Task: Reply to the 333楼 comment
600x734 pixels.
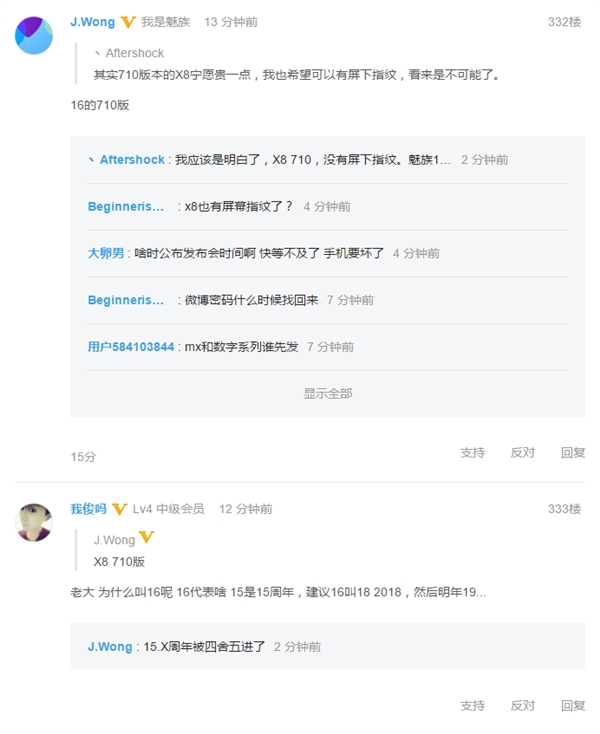Action: pyautogui.click(x=573, y=705)
